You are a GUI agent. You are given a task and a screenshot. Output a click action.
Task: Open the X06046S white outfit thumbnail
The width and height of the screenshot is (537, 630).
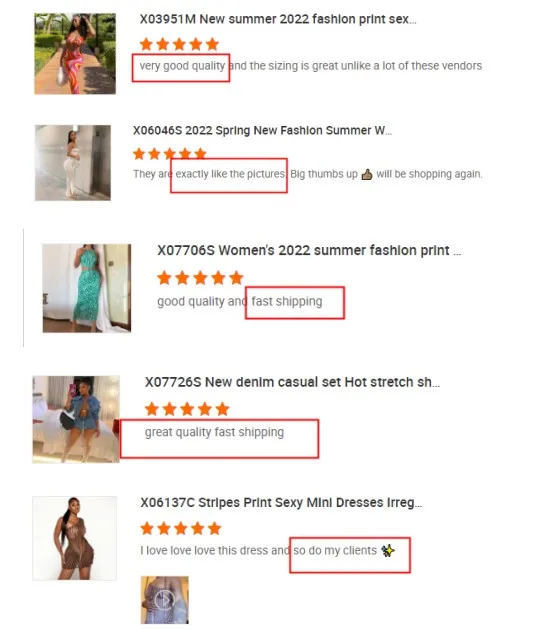click(73, 163)
